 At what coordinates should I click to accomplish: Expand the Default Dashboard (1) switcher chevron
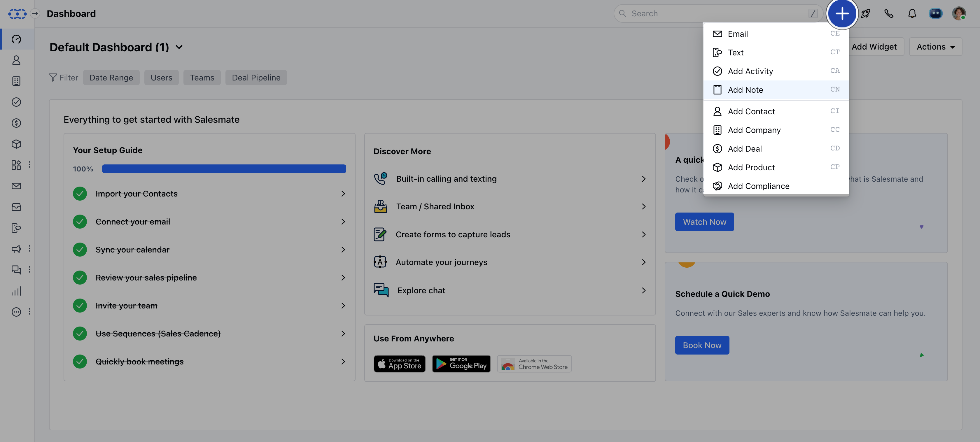coord(179,47)
